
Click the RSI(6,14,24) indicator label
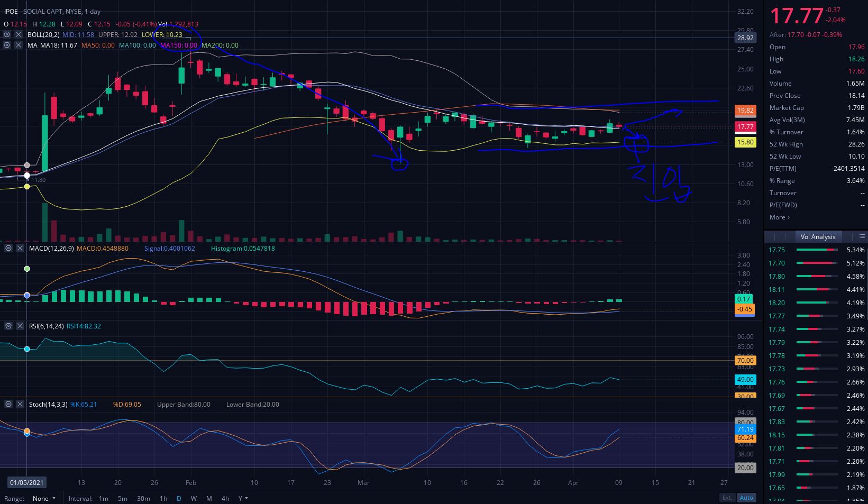click(x=45, y=326)
